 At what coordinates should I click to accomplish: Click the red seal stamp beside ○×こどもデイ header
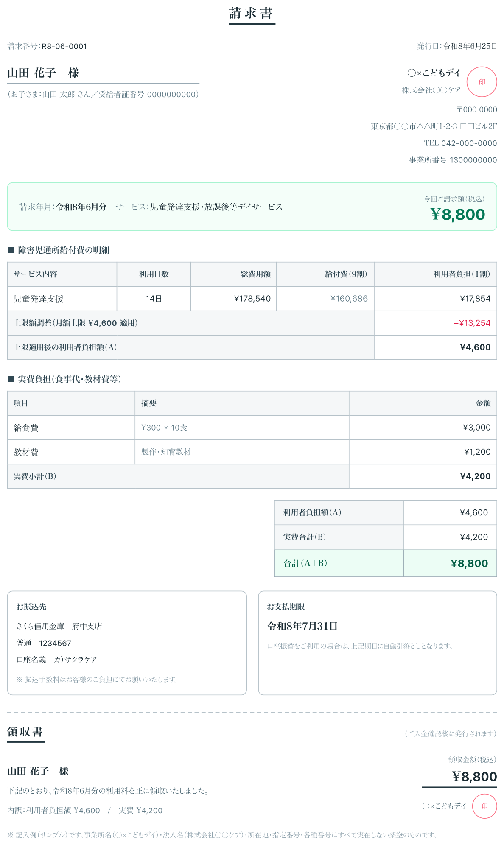(x=482, y=82)
